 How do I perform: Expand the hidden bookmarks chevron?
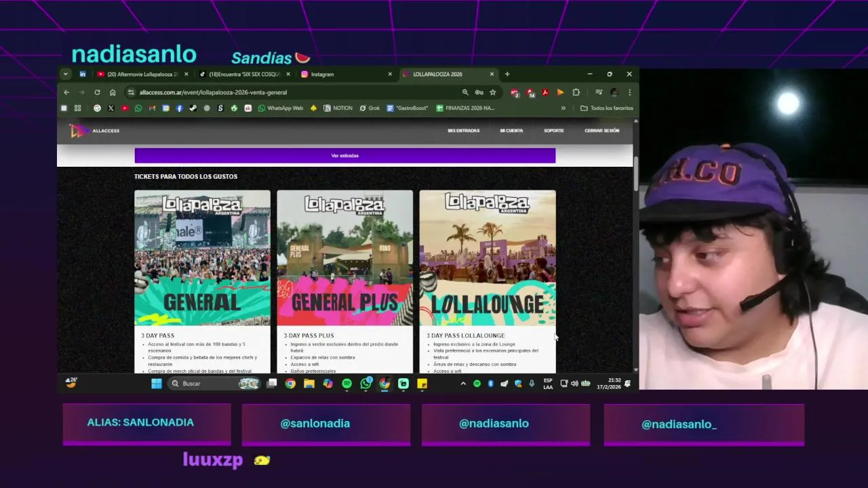point(563,108)
